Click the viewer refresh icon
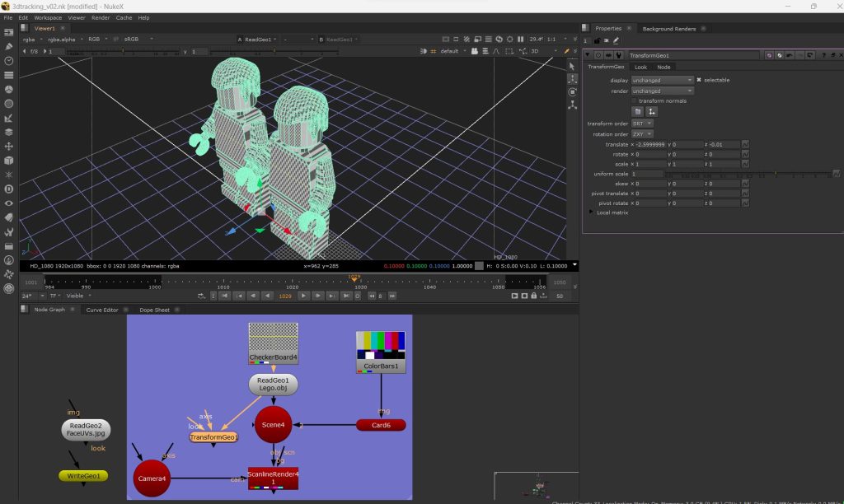The image size is (844, 504). 499,40
